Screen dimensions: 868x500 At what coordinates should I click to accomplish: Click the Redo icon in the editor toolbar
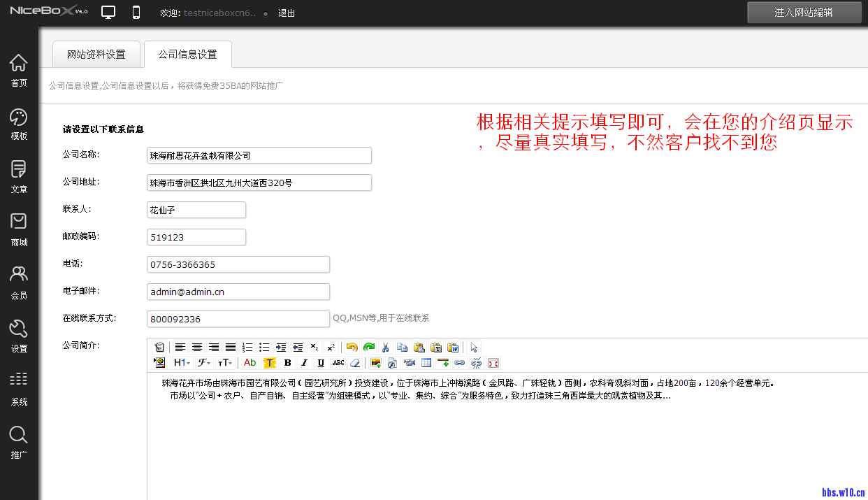click(x=369, y=348)
